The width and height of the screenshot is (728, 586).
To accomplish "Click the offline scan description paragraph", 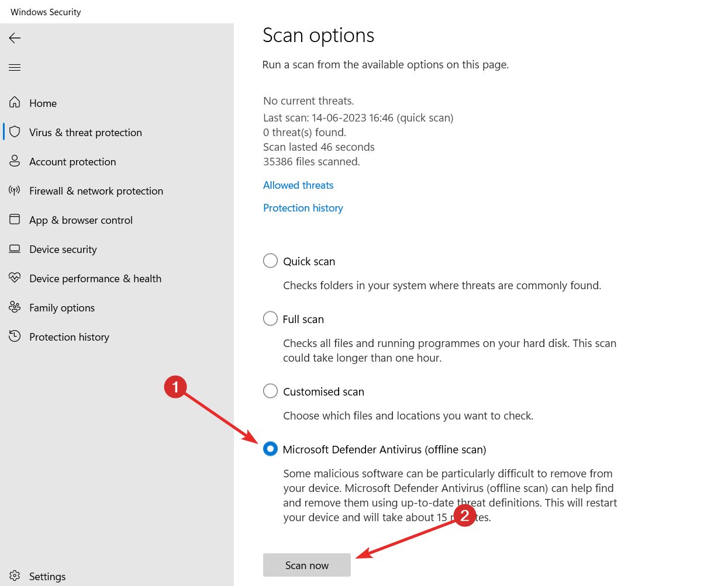I will (x=450, y=495).
